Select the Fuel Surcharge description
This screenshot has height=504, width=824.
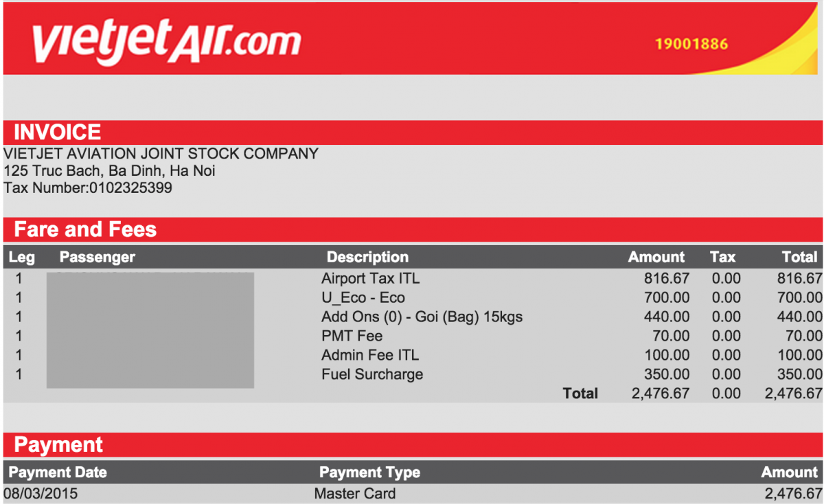point(372,375)
